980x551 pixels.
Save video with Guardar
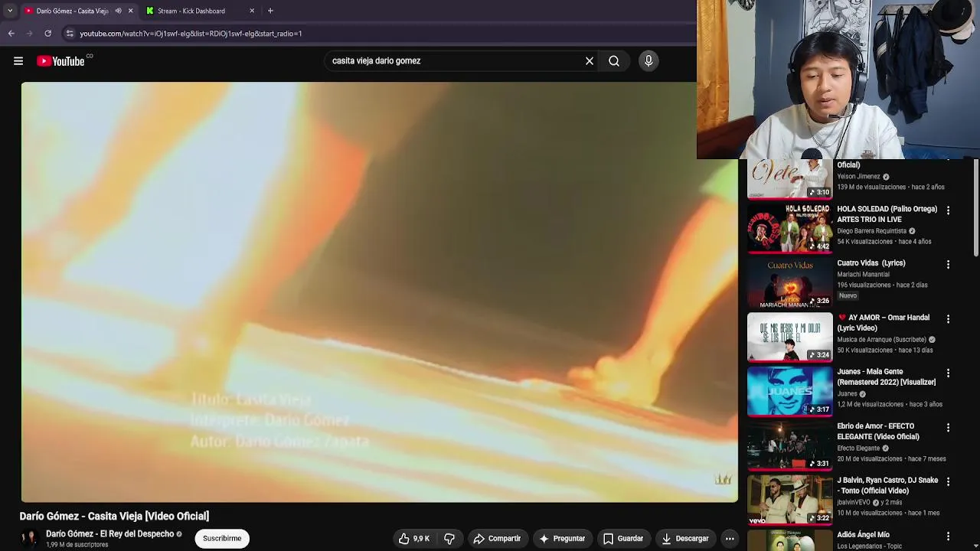[623, 539]
